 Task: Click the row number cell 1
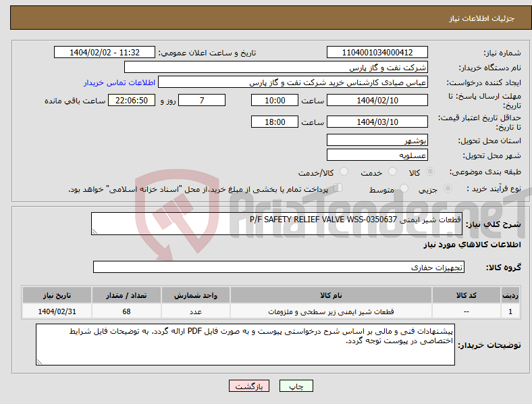pos(510,311)
